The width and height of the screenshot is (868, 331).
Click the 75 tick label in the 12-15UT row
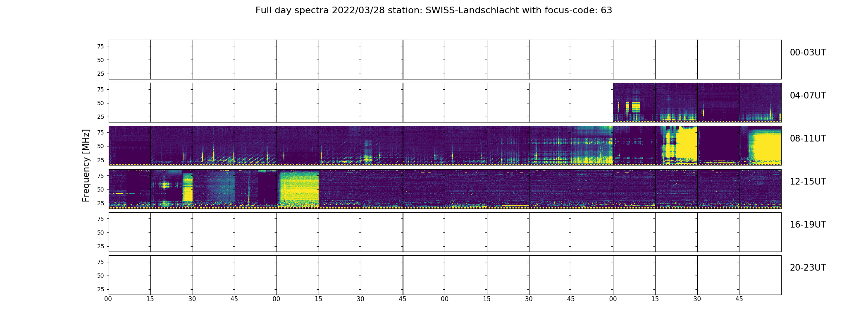[100, 176]
